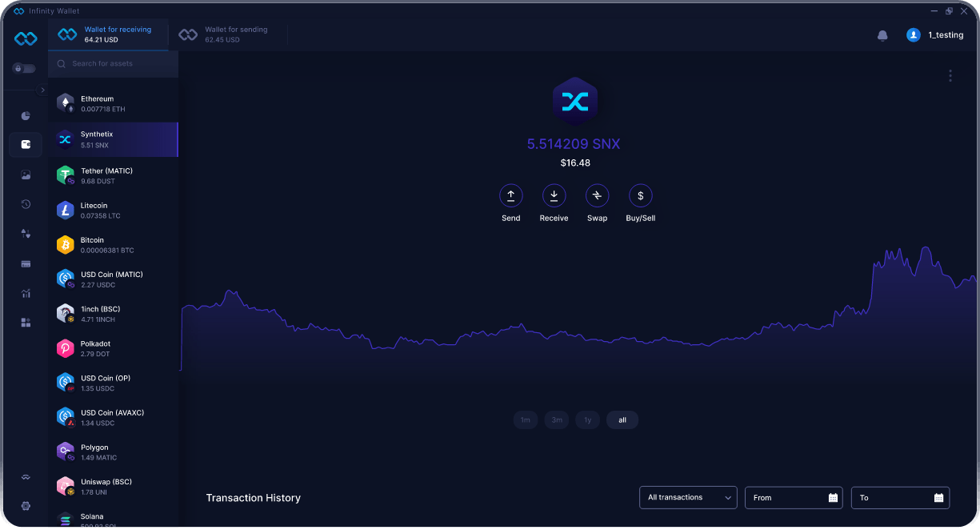The height and width of the screenshot is (530, 980).
Task: Click the Litecoin coin icon
Action: [66, 210]
